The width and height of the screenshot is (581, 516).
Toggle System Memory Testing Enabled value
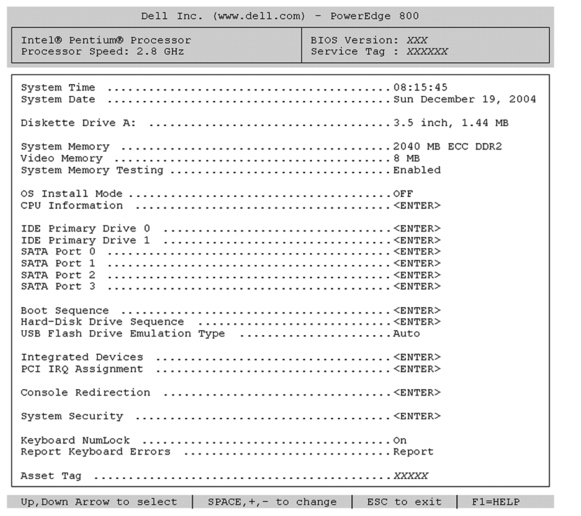click(417, 170)
